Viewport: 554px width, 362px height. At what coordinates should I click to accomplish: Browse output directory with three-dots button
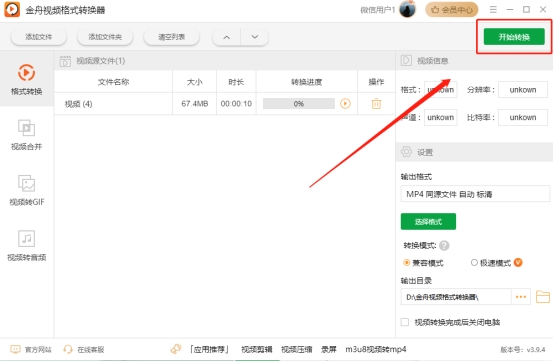[521, 297]
